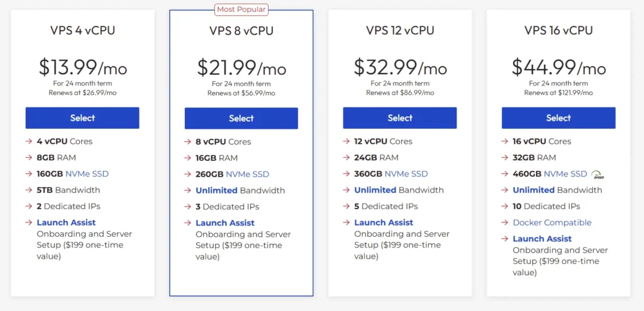The height and width of the screenshot is (311, 644).
Task: Click the arrow icon beside 5TB Bandwidth
Action: coord(29,190)
